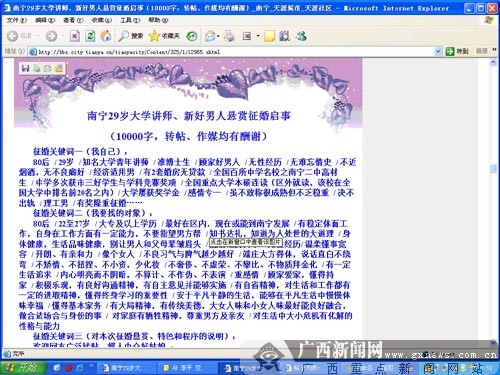Click the Messenger icon in the toolbar
The width and height of the screenshot is (500, 375).
pyautogui.click(x=301, y=36)
